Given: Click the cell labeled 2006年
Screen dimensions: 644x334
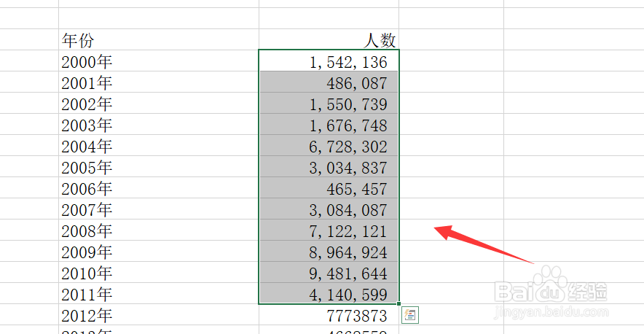Looking at the screenshot, I should (159, 188).
